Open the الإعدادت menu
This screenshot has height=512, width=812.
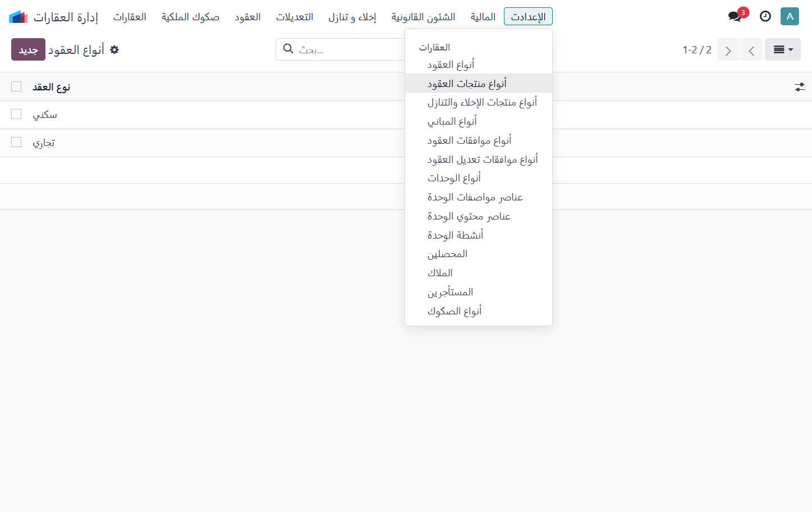tap(528, 16)
